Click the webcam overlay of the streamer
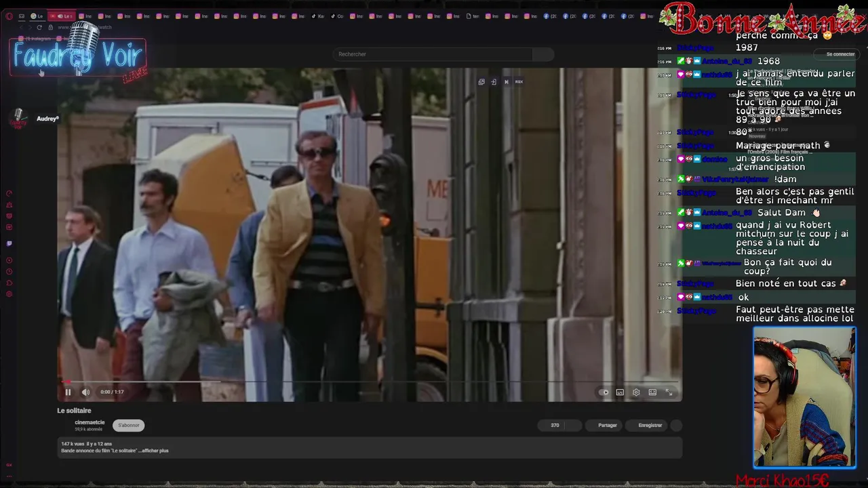 coord(805,398)
